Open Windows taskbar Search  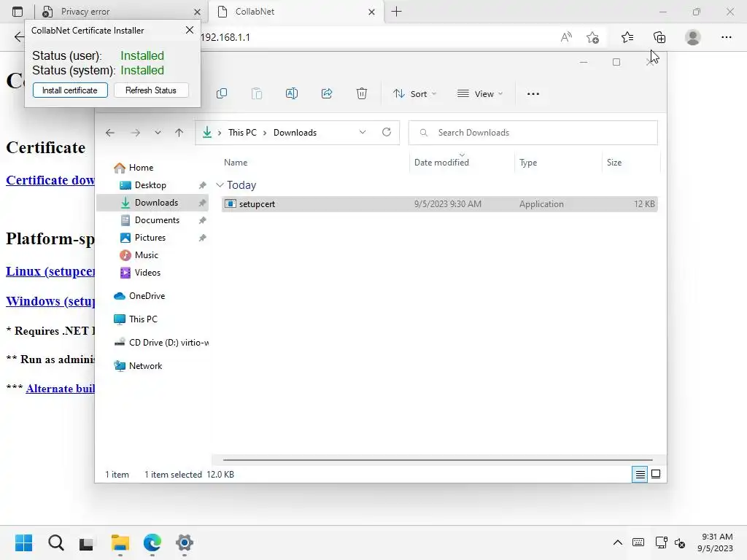click(x=55, y=542)
